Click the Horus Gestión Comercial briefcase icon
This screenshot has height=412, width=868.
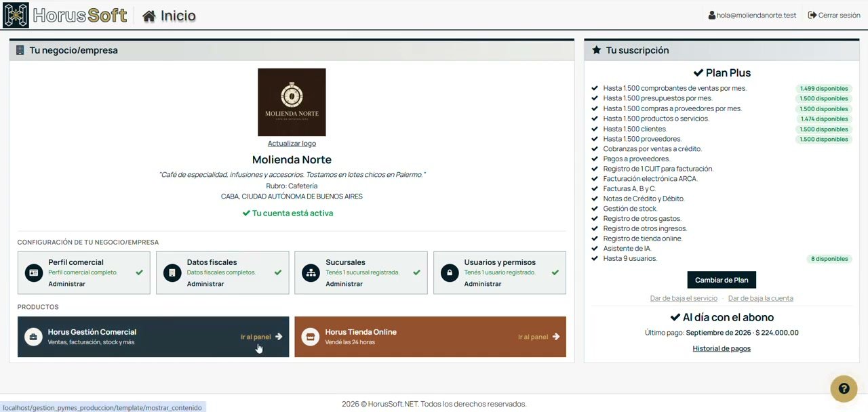(33, 337)
